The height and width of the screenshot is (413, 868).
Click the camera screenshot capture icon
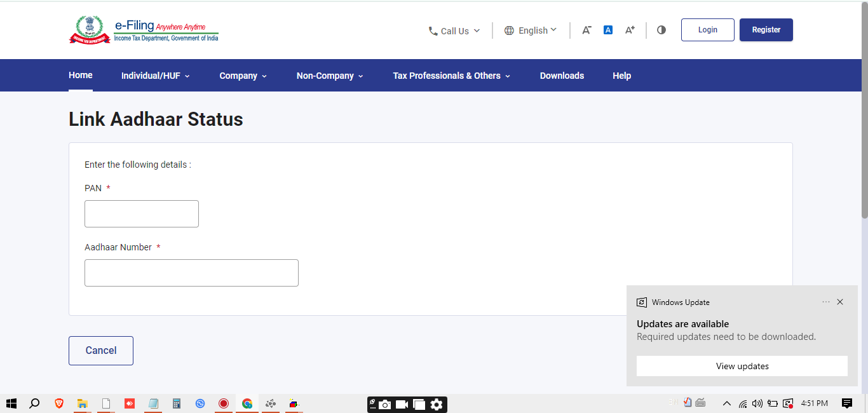tap(385, 405)
